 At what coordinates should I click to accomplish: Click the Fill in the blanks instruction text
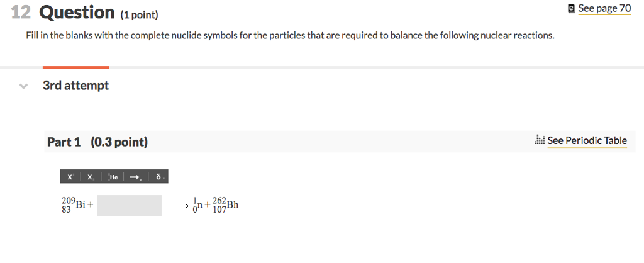point(290,36)
